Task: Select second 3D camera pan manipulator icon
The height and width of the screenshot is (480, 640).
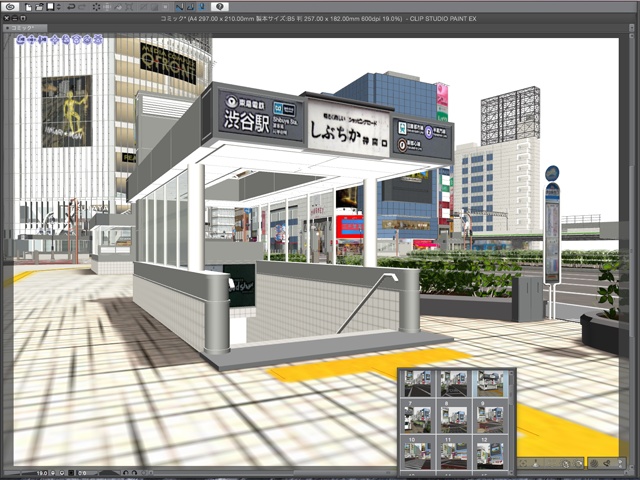Action: [x=32, y=40]
